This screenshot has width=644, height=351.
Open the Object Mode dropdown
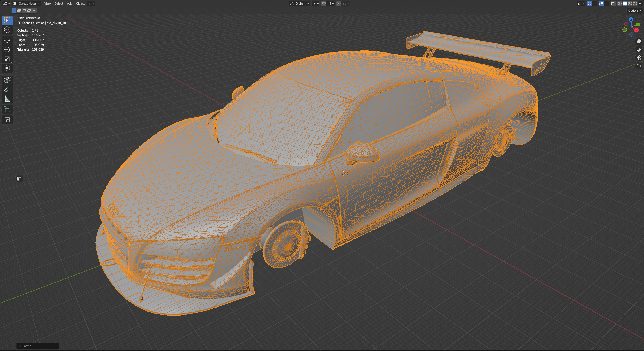coord(27,3)
